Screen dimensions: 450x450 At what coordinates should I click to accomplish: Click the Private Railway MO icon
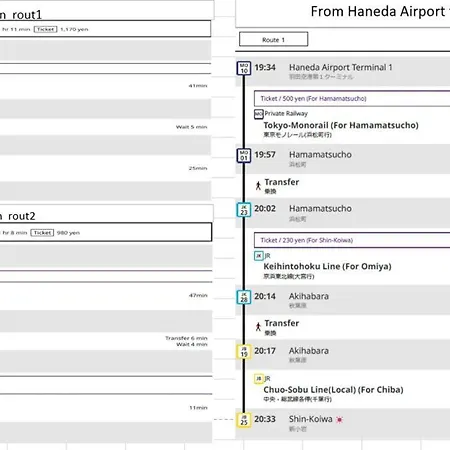259,114
